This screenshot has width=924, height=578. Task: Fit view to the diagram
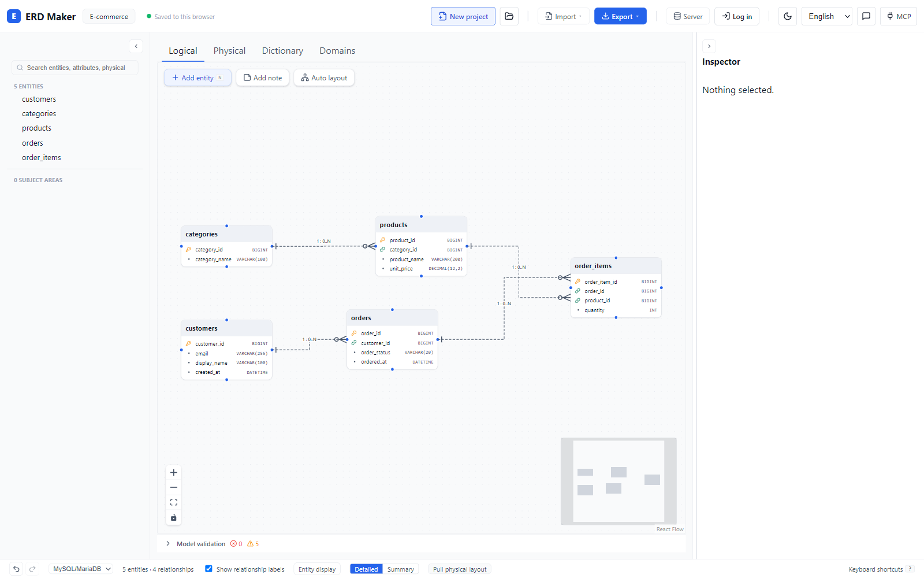click(174, 503)
